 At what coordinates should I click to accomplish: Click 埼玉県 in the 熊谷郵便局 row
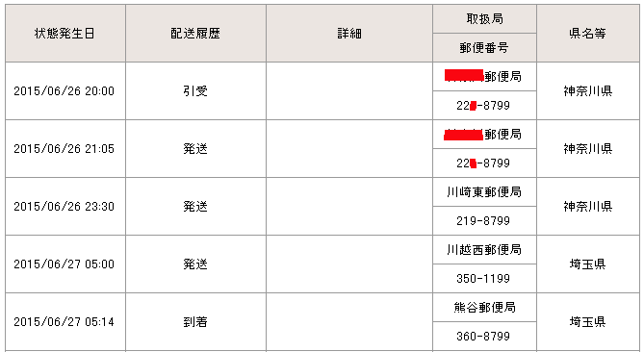(588, 321)
